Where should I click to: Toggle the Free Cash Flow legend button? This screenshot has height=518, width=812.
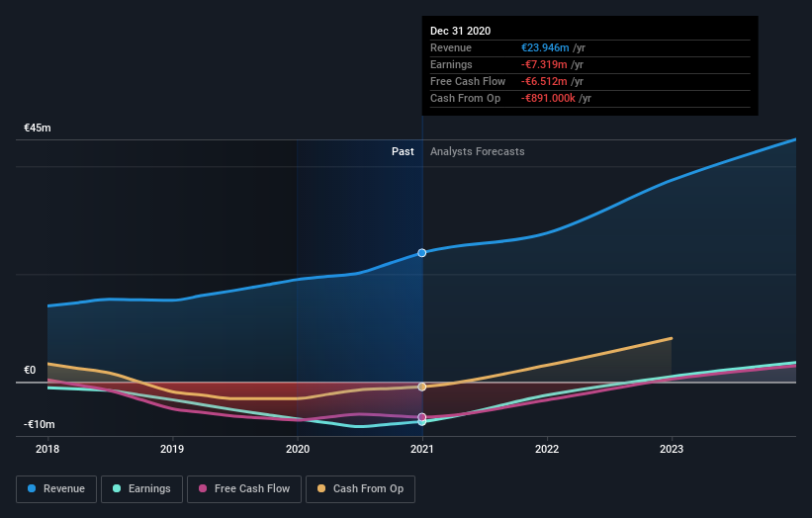(x=244, y=489)
